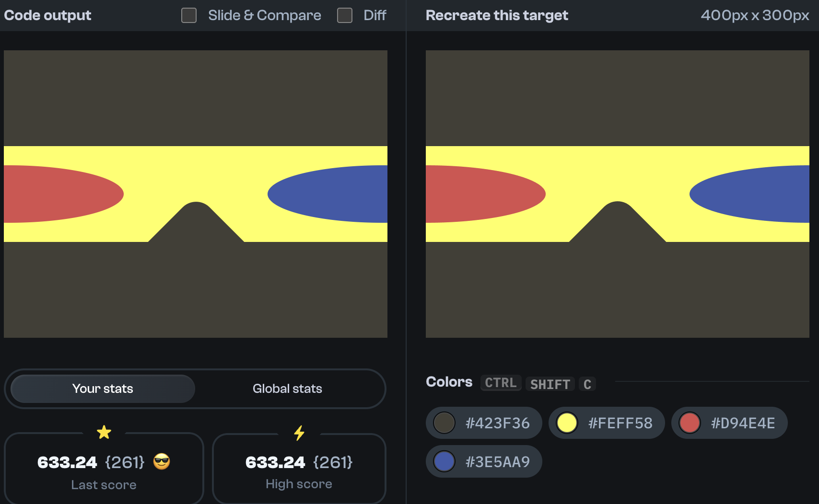Copy the brown #423F36 color swatch

[483, 423]
